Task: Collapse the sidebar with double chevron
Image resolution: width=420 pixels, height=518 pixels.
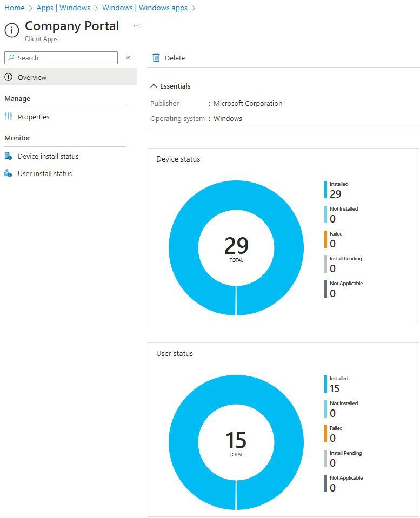Action: click(128, 58)
